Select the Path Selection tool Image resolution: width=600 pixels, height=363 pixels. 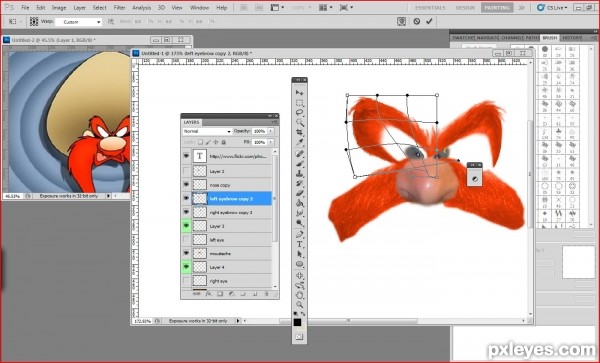pyautogui.click(x=299, y=254)
